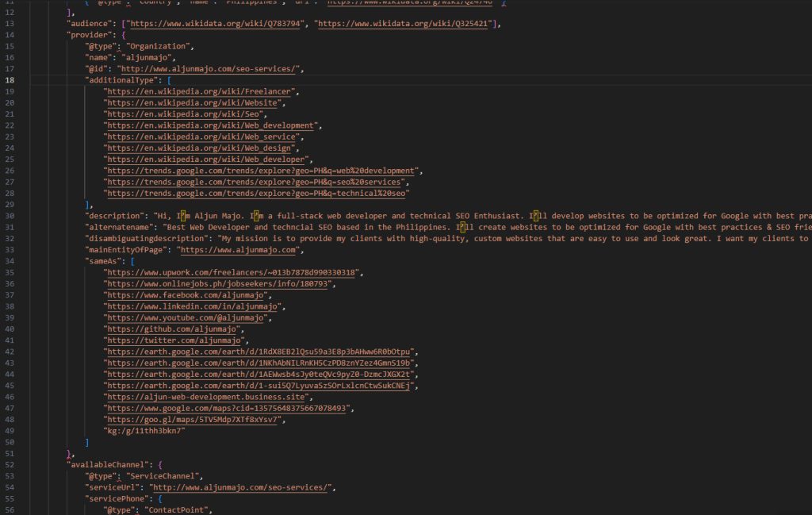Image resolution: width=812 pixels, height=515 pixels.
Task: Click the "availableChannel" key
Action: (x=108, y=465)
